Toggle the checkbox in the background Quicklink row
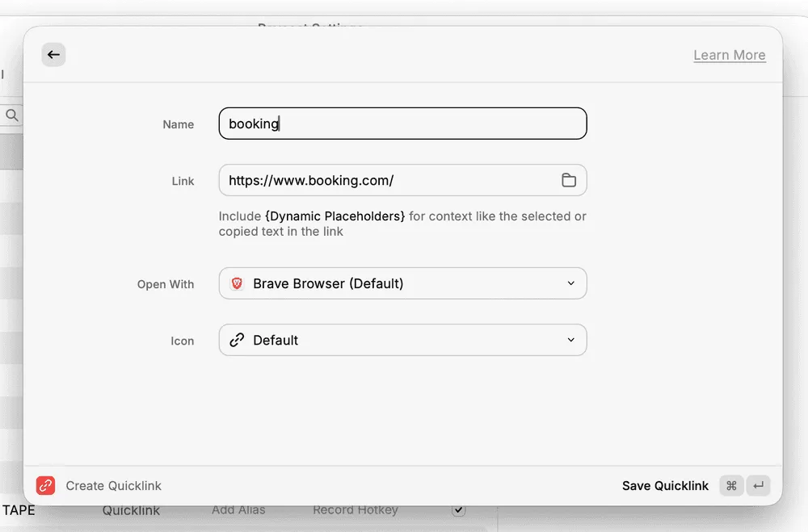Image resolution: width=808 pixels, height=532 pixels. coord(459,509)
